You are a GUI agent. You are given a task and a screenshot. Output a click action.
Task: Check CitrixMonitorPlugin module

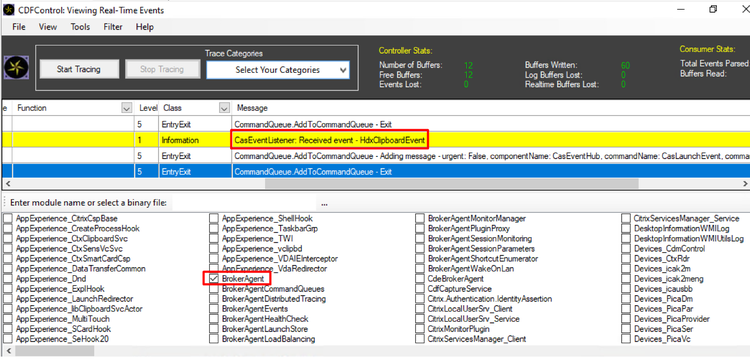point(419,329)
